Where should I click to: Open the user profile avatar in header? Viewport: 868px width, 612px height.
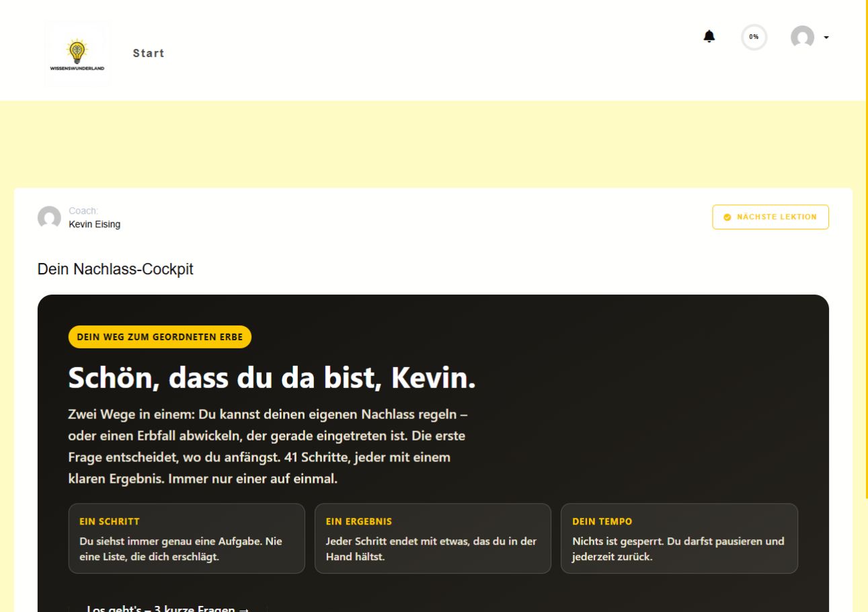coord(802,37)
